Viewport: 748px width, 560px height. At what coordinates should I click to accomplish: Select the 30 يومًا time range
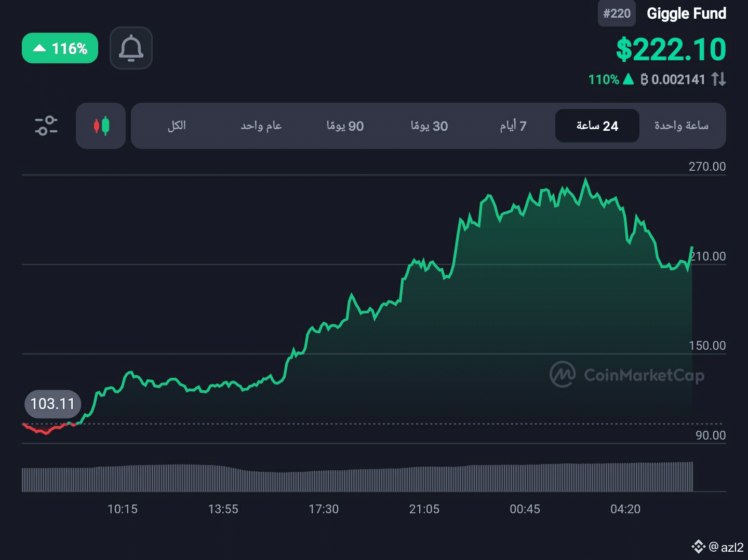click(x=429, y=126)
